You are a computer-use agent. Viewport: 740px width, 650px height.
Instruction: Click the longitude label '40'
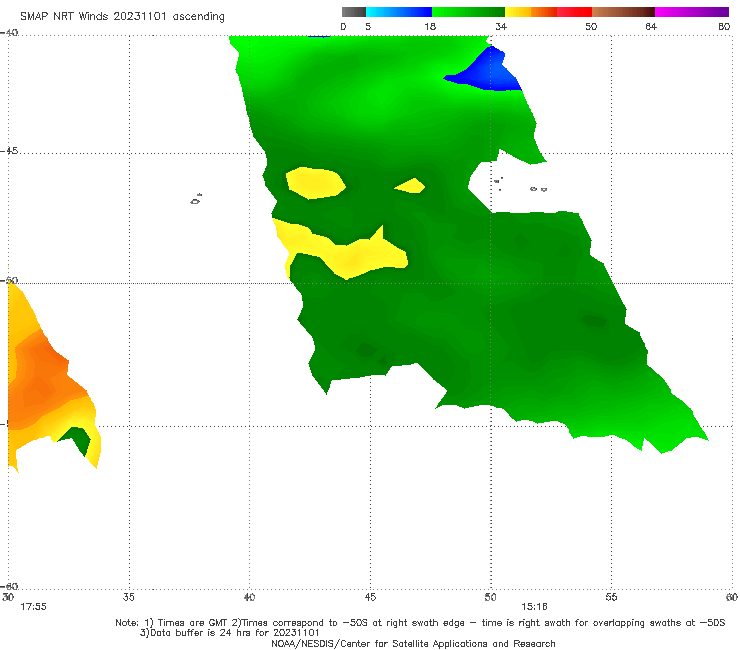tap(249, 597)
